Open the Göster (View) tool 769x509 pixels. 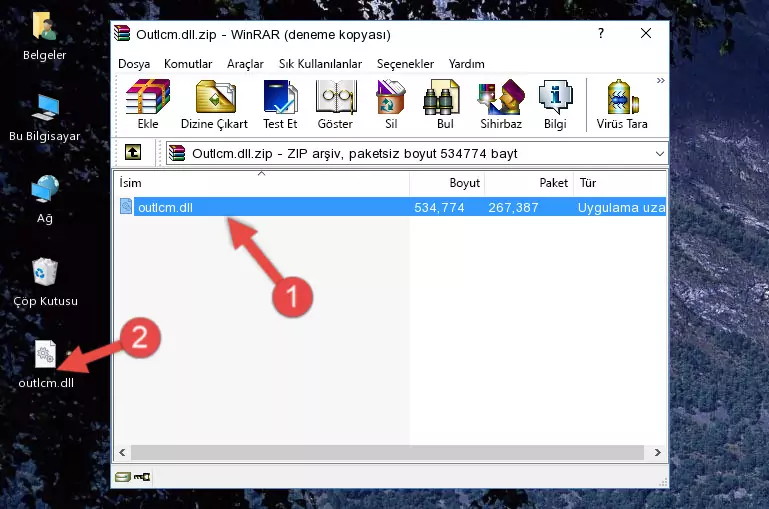(x=335, y=104)
